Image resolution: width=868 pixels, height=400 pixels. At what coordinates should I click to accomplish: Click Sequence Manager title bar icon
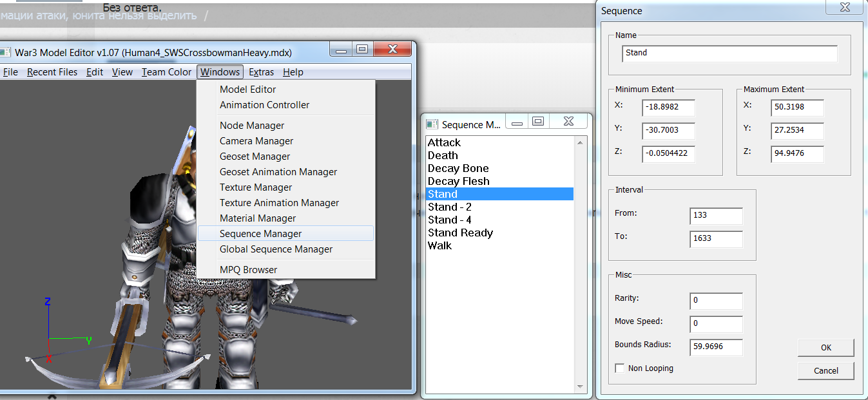pos(432,124)
